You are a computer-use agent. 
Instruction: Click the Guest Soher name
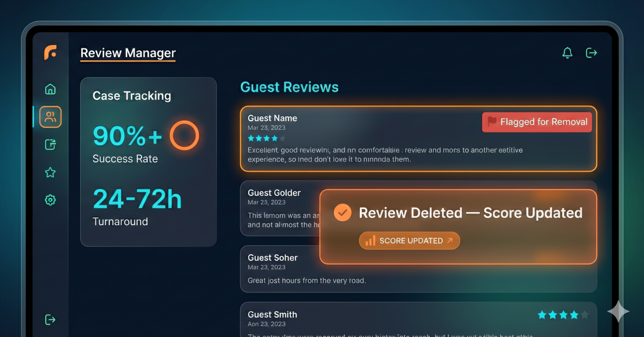pyautogui.click(x=273, y=258)
